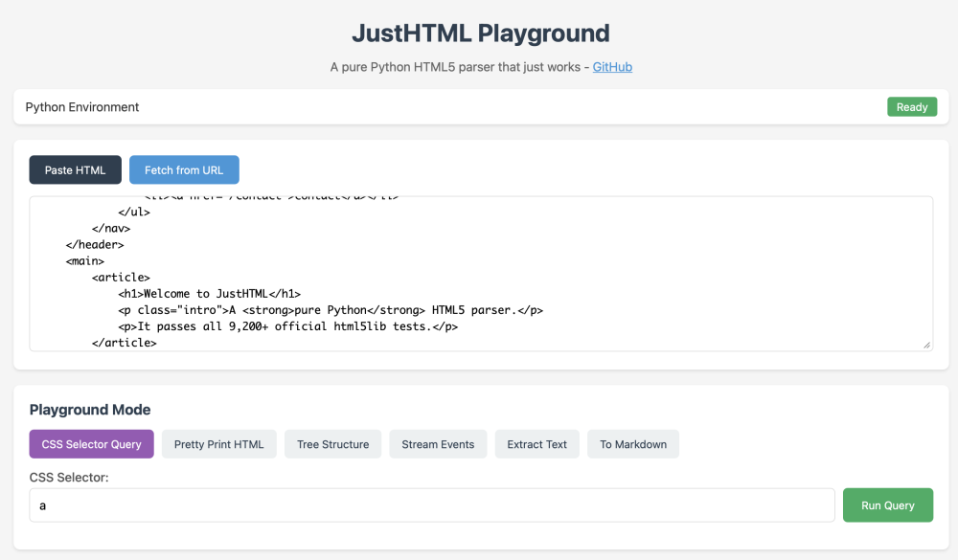Click the html5lib tests paragraph line
The width and height of the screenshot is (958, 560).
pyautogui.click(x=297, y=326)
